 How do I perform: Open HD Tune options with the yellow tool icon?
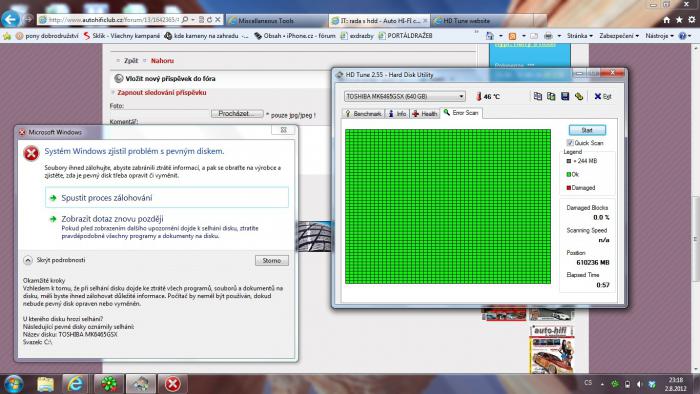tap(579, 96)
